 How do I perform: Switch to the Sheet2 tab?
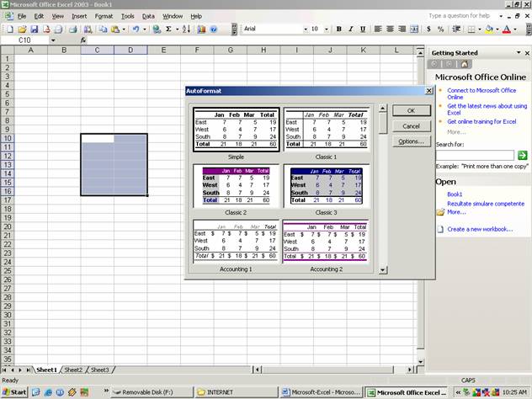pyautogui.click(x=73, y=370)
